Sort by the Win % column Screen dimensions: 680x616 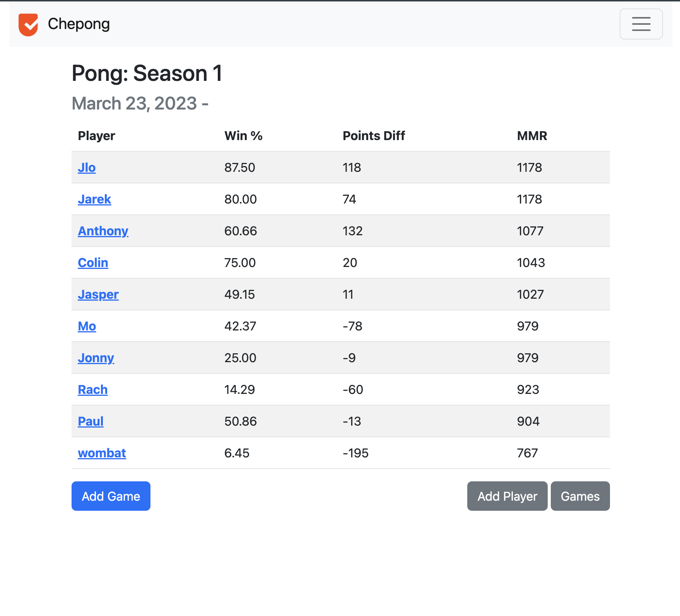243,136
